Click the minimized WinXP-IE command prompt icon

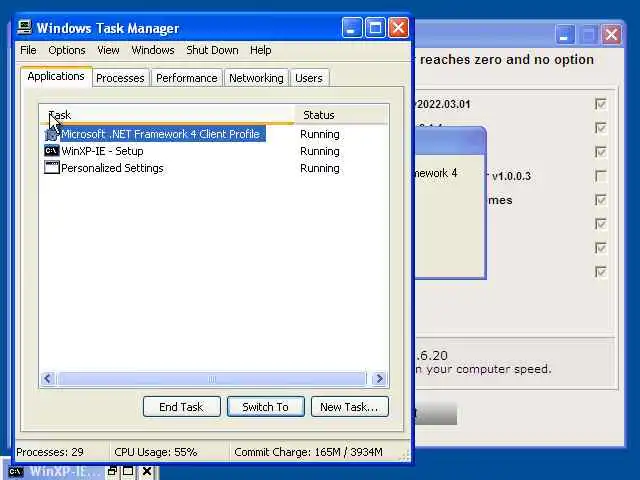click(16, 472)
